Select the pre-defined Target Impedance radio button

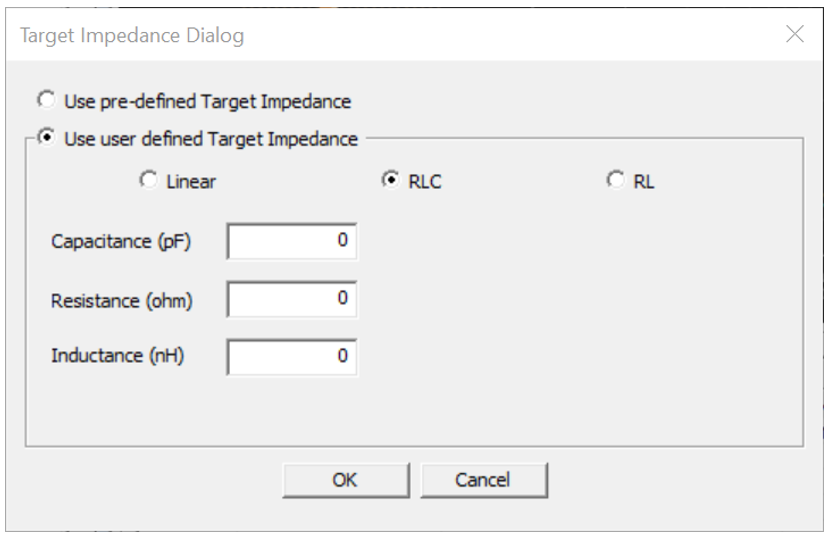tap(45, 101)
